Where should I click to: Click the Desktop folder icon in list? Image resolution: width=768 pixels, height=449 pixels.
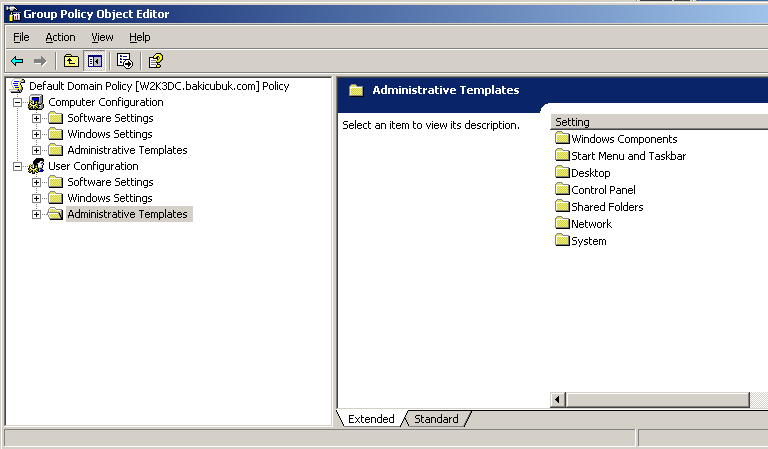tap(562, 172)
